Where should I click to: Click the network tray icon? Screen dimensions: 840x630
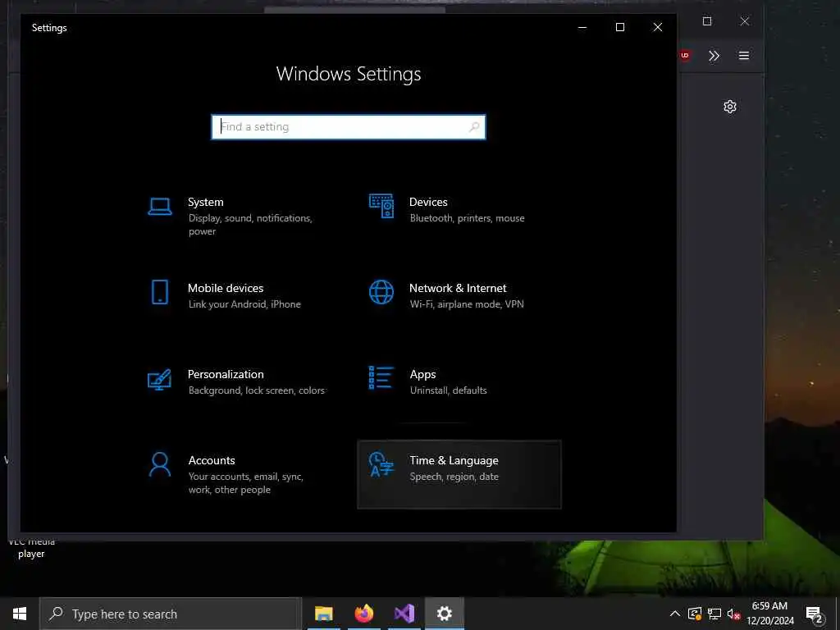click(x=714, y=614)
